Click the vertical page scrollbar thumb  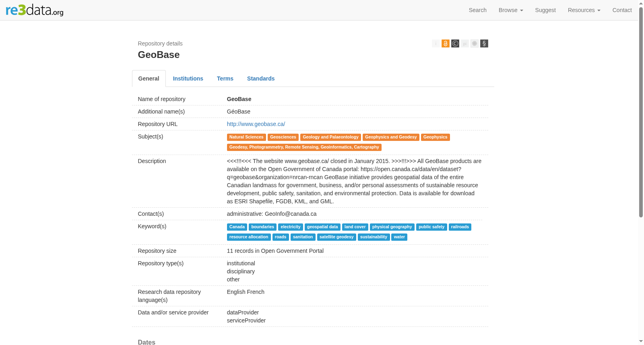641,112
